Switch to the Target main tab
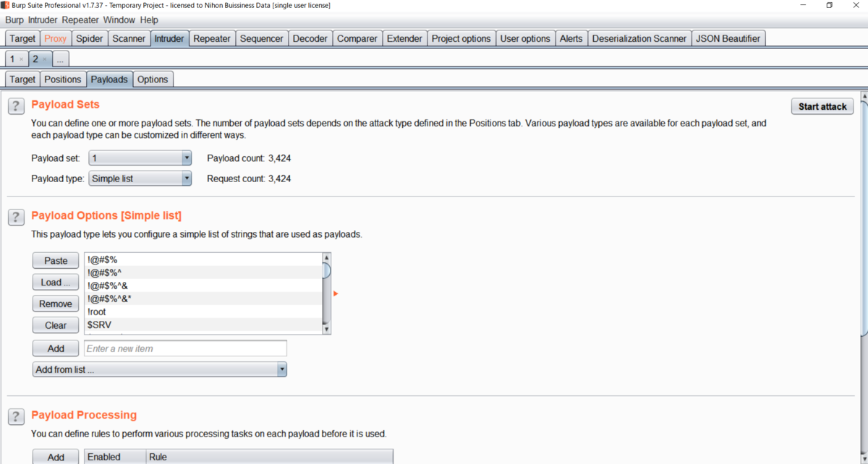 22,38
